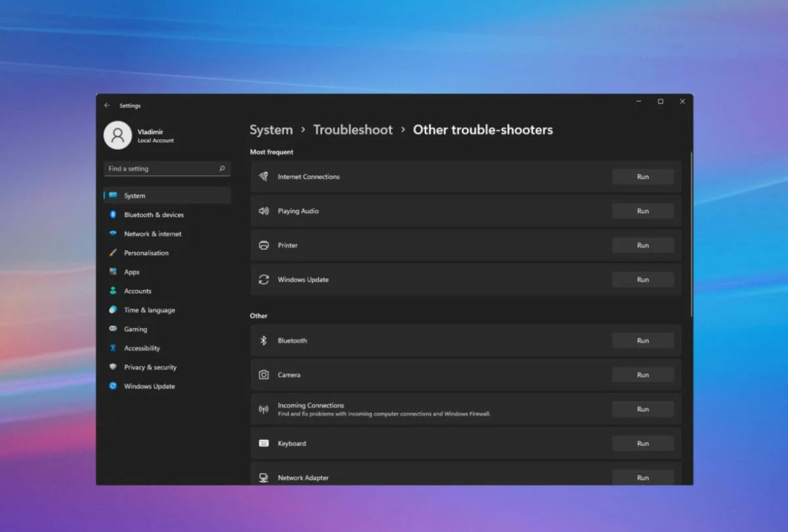Run the Windows Update troubleshooter

tap(643, 279)
